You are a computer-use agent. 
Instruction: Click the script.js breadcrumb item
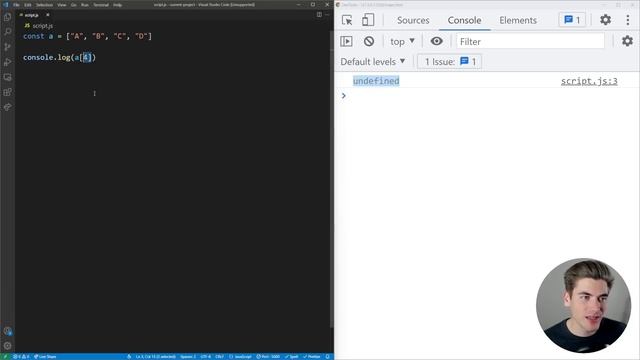click(x=39, y=26)
